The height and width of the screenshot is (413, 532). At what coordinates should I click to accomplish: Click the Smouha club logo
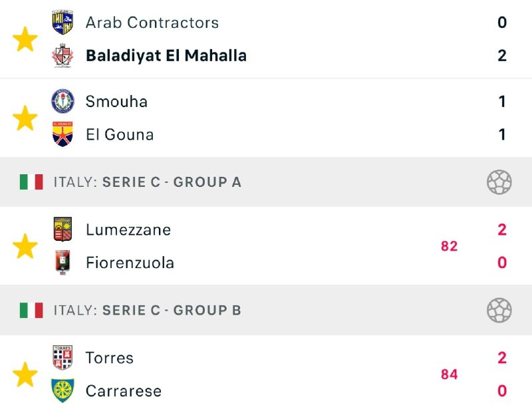tap(63, 102)
